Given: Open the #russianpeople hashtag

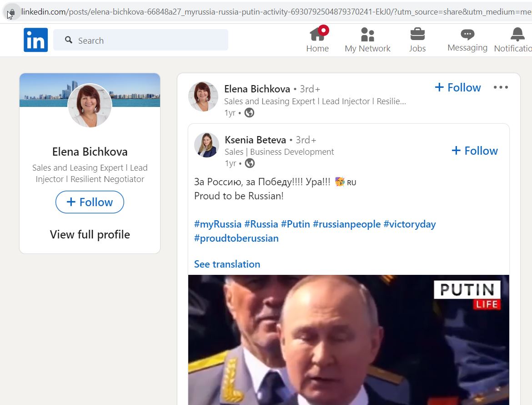Looking at the screenshot, I should 347,224.
